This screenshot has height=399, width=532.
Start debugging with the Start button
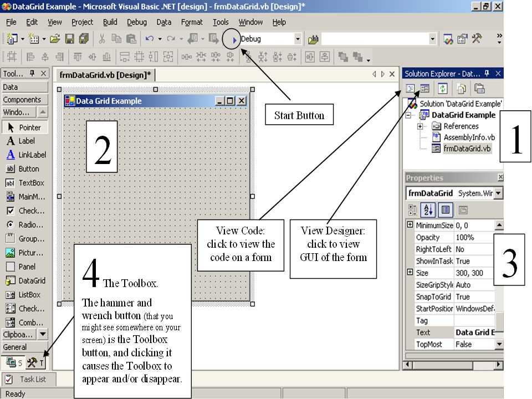234,40
